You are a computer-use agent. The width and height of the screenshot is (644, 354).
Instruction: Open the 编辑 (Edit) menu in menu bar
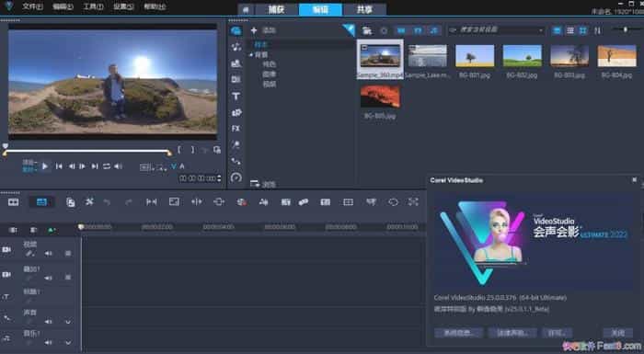point(63,6)
